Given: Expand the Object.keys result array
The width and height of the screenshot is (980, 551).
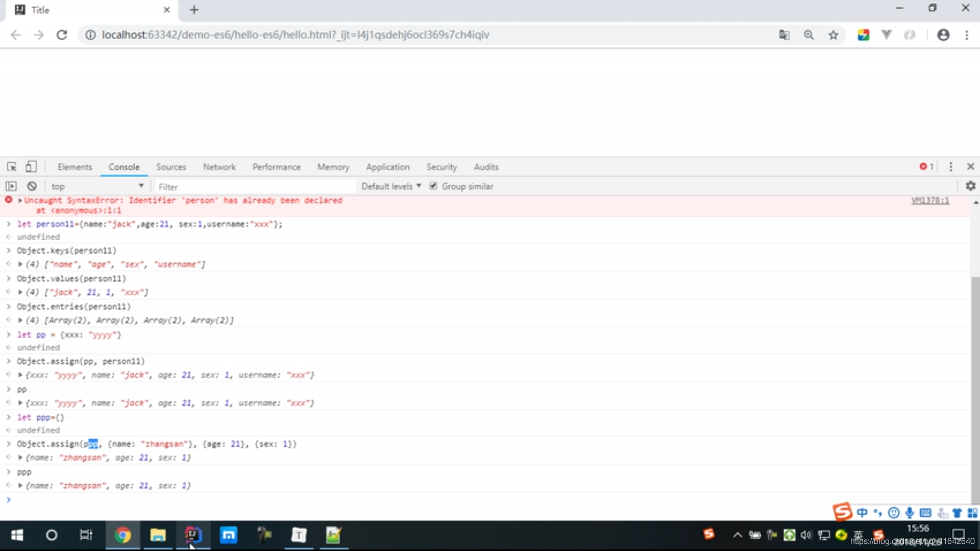Looking at the screenshot, I should tap(20, 264).
